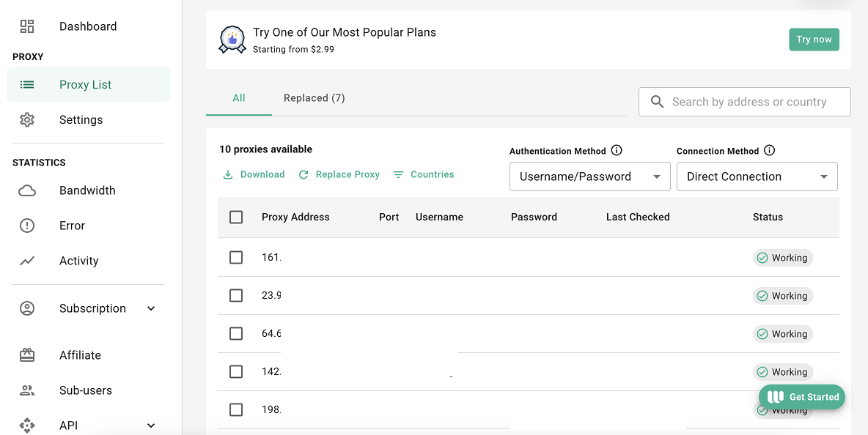Switch to the Replaced (7) tab
Viewport: 868px width, 435px height.
pyautogui.click(x=314, y=98)
